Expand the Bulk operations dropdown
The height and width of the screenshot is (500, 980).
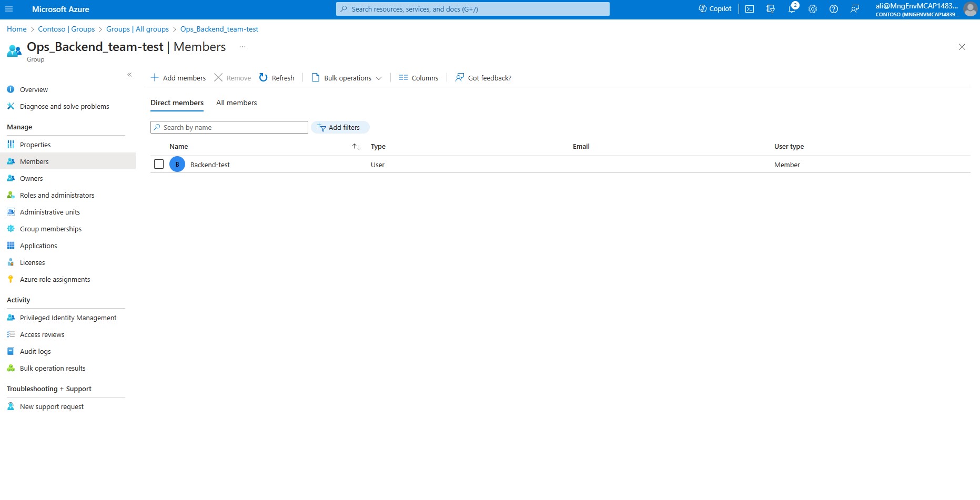347,78
